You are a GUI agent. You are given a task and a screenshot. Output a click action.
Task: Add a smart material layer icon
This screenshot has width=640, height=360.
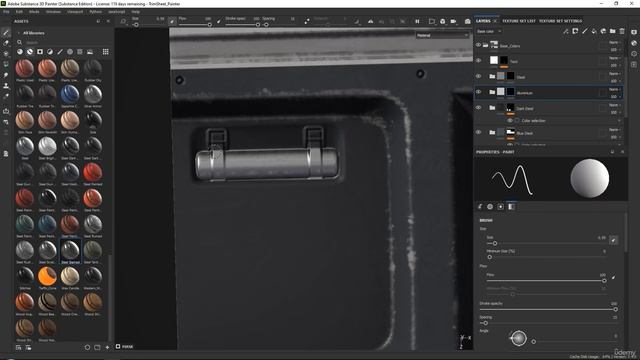click(603, 31)
